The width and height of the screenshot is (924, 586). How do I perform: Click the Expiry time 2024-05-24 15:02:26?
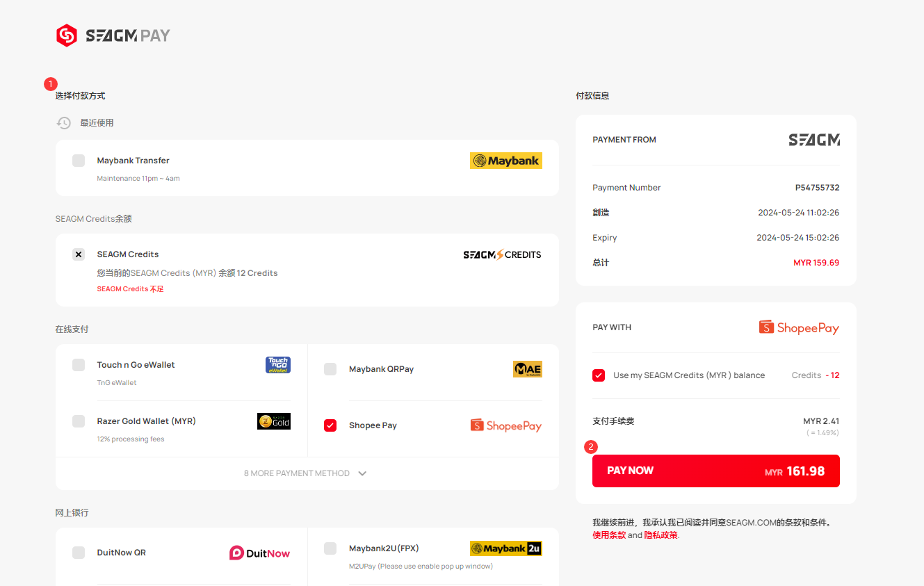click(798, 238)
